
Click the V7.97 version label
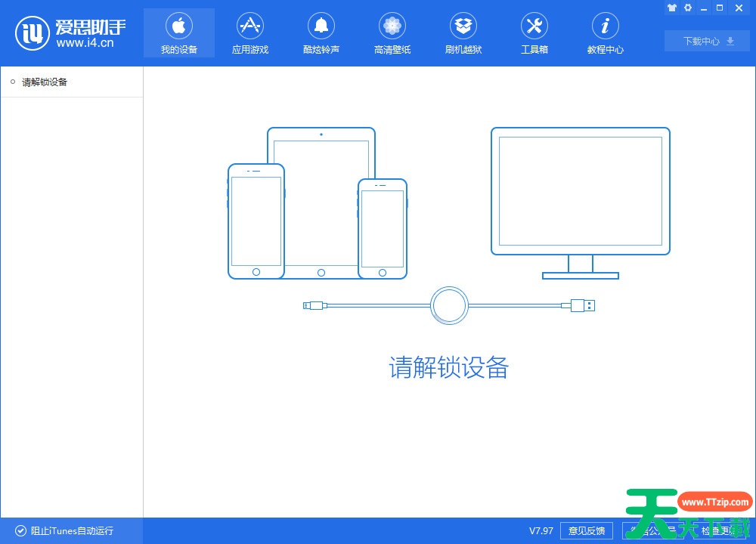[x=541, y=531]
